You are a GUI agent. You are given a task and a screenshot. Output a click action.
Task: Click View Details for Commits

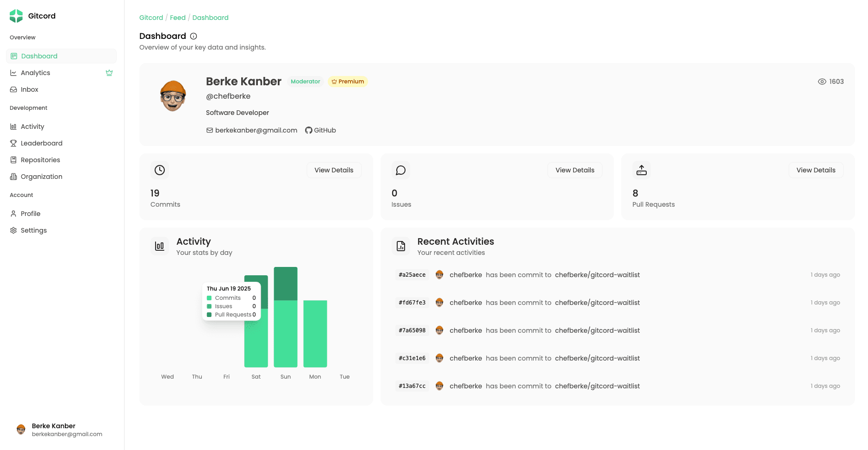click(334, 170)
